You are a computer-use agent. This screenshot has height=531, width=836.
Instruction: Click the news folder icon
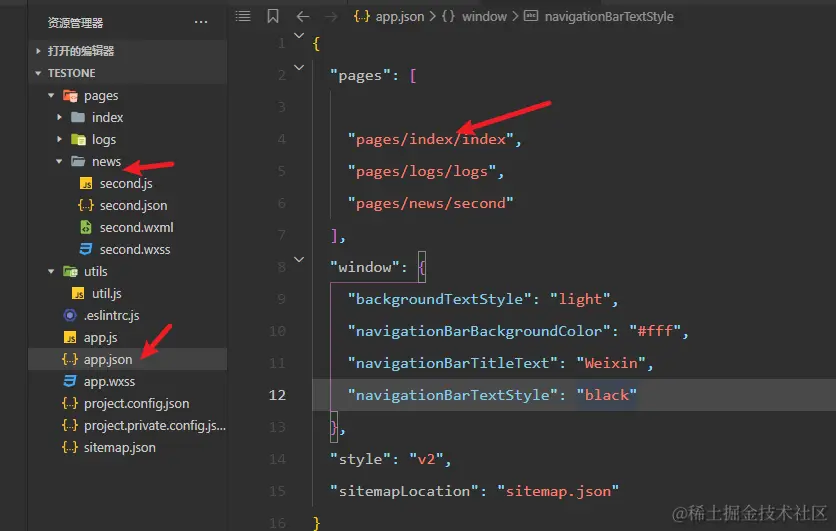click(x=78, y=161)
